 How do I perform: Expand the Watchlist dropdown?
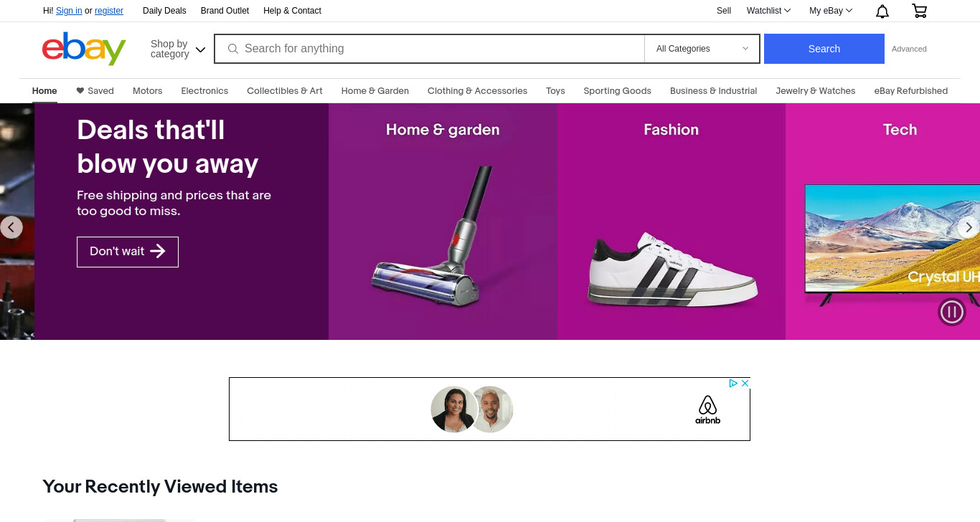768,11
